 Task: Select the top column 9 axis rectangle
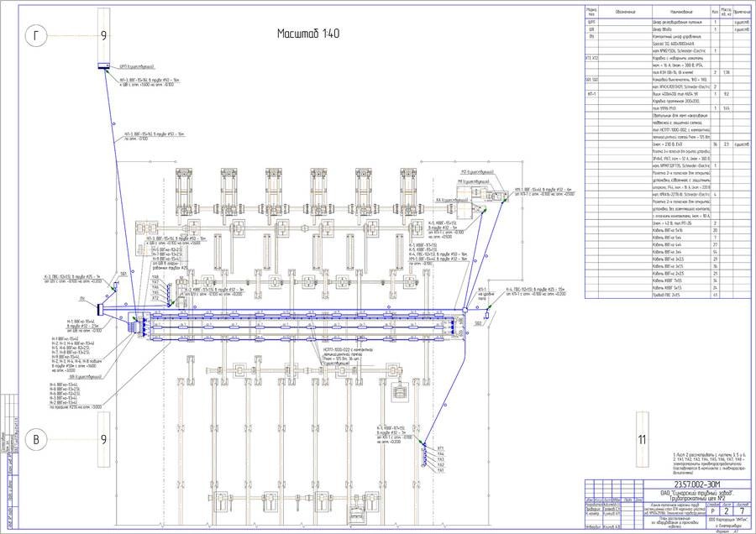pos(103,34)
